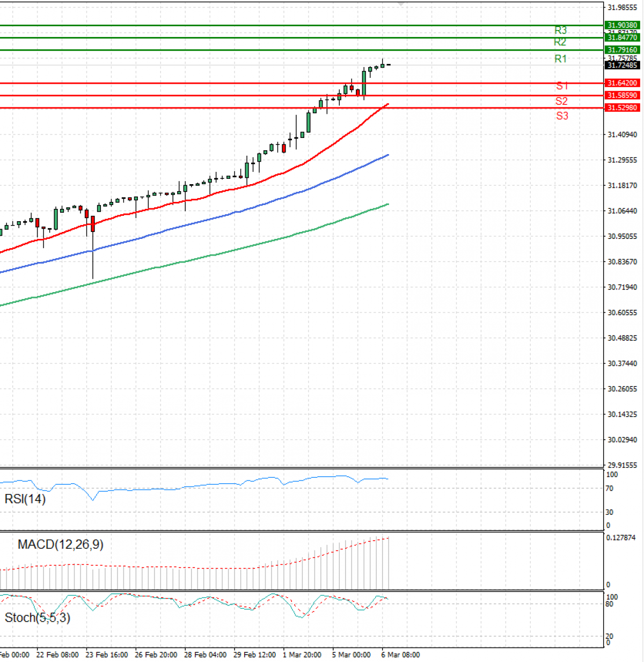Click the R1 resistance label
The width and height of the screenshot is (644, 662).
[x=560, y=59]
